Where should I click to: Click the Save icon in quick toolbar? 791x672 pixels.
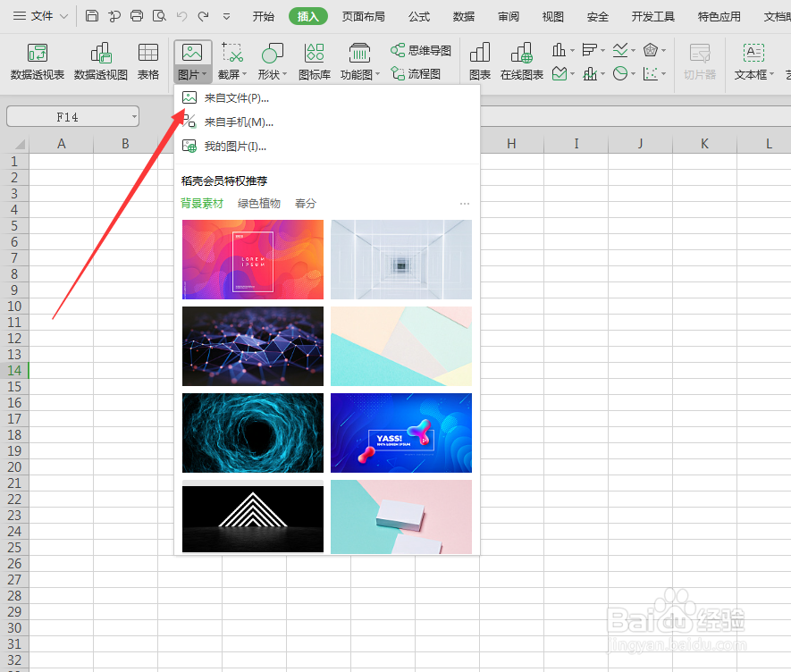[91, 16]
